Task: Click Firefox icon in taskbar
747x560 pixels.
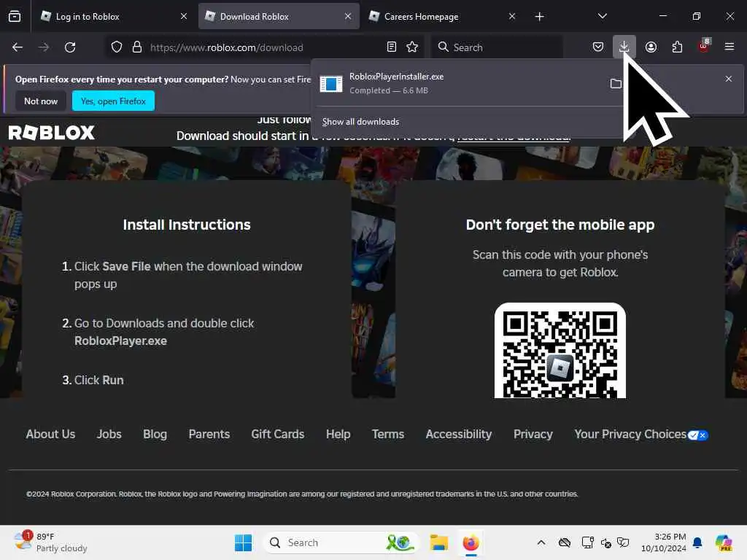Action: [x=471, y=542]
